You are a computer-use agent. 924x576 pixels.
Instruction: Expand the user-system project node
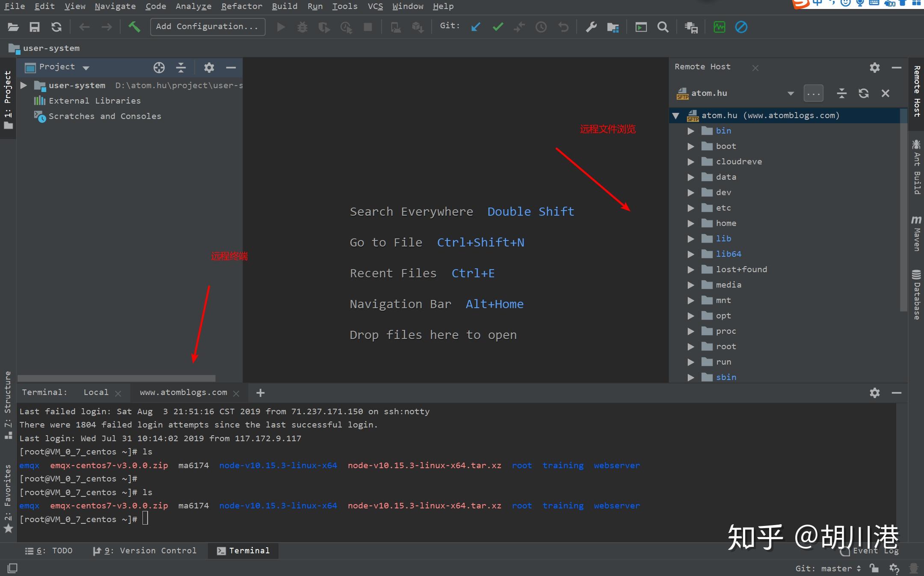tap(24, 85)
